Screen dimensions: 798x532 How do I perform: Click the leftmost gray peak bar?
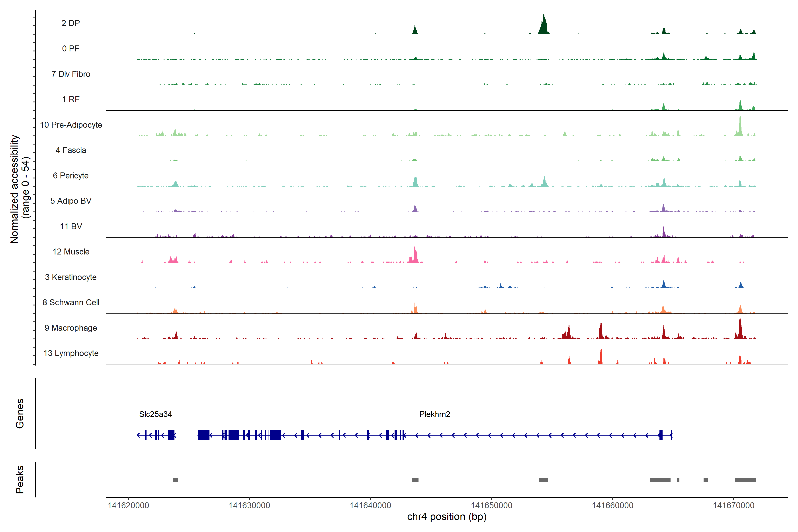click(x=176, y=480)
